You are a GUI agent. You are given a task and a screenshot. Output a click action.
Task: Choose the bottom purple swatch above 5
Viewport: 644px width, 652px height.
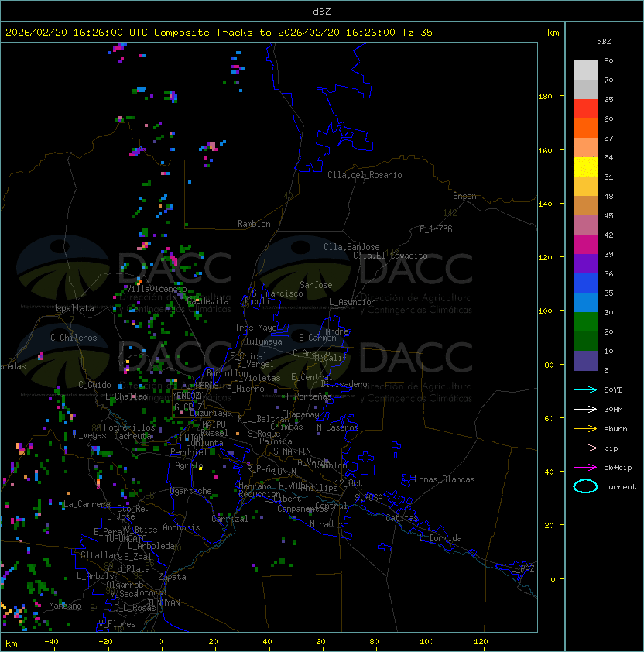pos(585,361)
